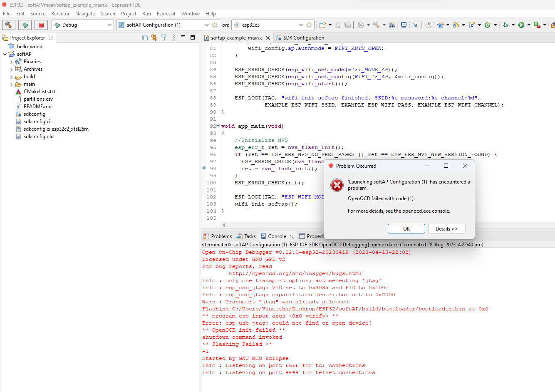Open the Window menu

pos(191,14)
